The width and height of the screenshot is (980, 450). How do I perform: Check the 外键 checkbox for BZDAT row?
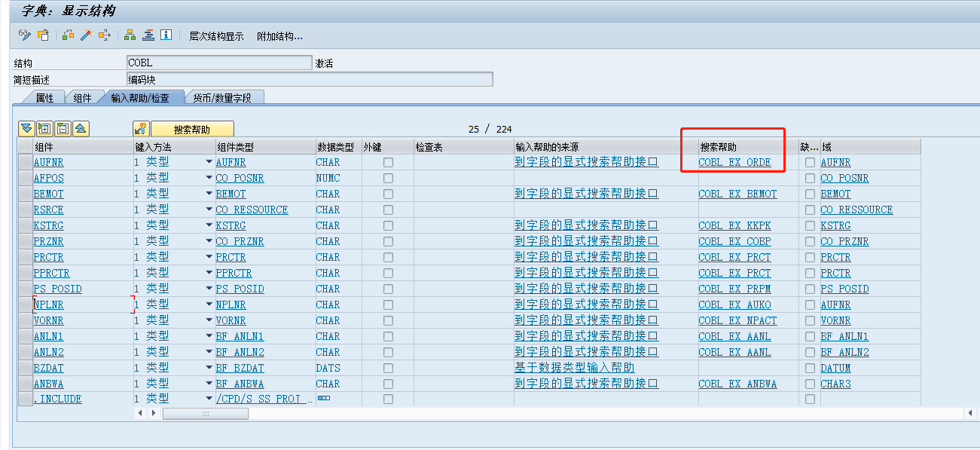tap(388, 367)
